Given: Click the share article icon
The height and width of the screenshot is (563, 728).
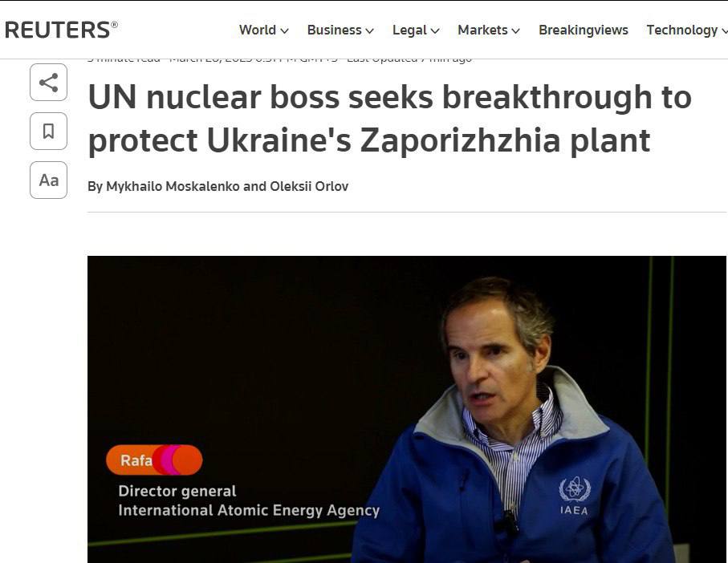Looking at the screenshot, I should click(x=48, y=83).
